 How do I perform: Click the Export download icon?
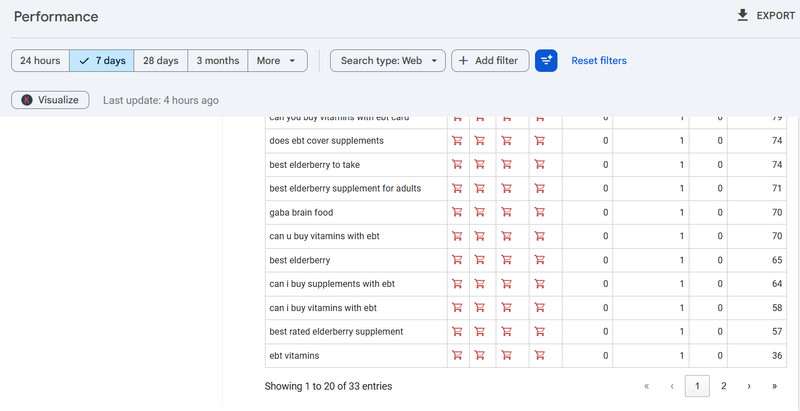pyautogui.click(x=742, y=16)
